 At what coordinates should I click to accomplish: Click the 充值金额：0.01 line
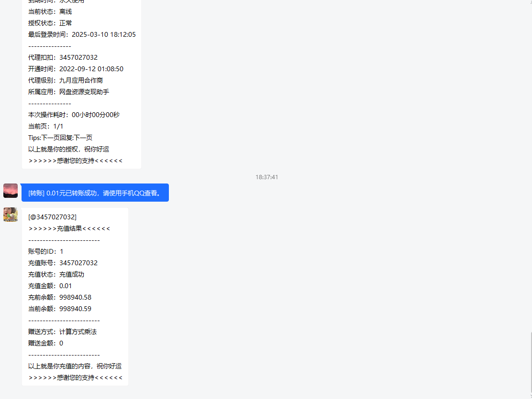tap(50, 286)
